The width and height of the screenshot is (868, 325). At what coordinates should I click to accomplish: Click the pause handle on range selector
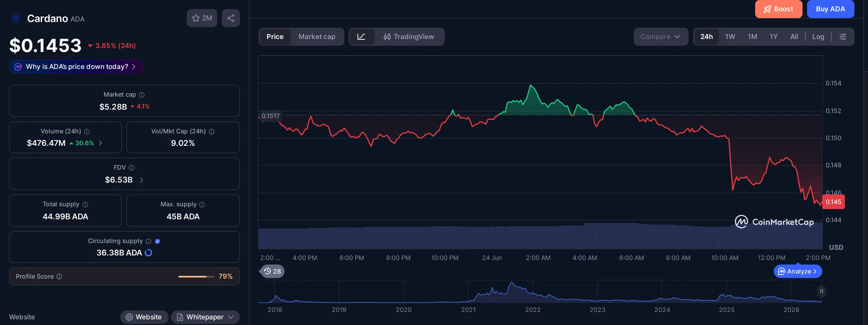(821, 291)
